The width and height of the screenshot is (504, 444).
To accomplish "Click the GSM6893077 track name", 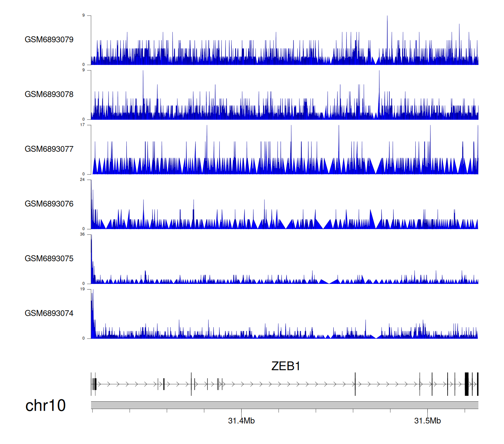I will pyautogui.click(x=49, y=149).
